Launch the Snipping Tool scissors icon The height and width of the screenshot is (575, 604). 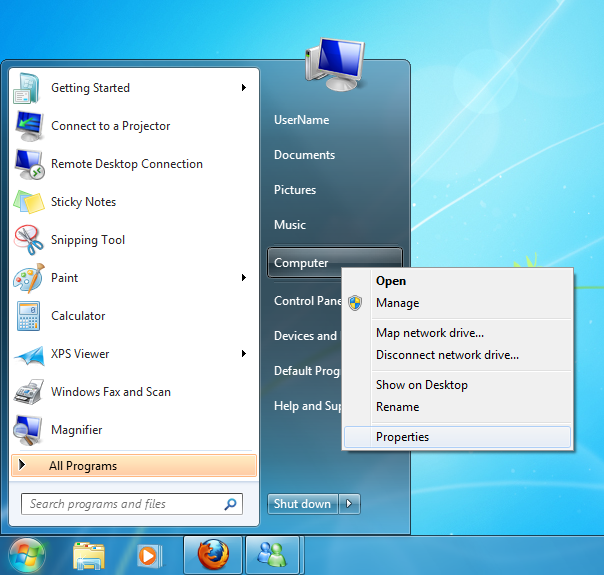(29, 240)
